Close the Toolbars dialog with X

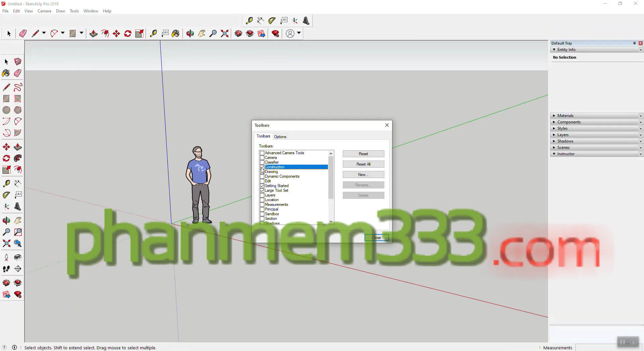[387, 125]
